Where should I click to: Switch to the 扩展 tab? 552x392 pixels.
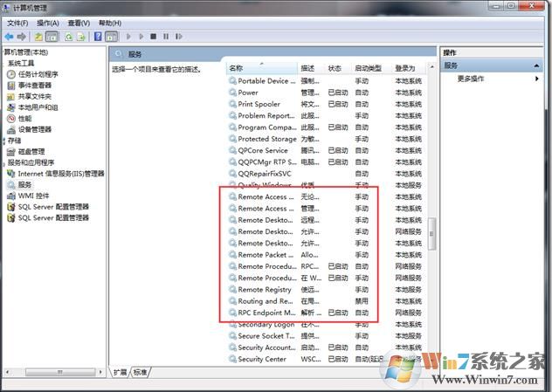(121, 372)
